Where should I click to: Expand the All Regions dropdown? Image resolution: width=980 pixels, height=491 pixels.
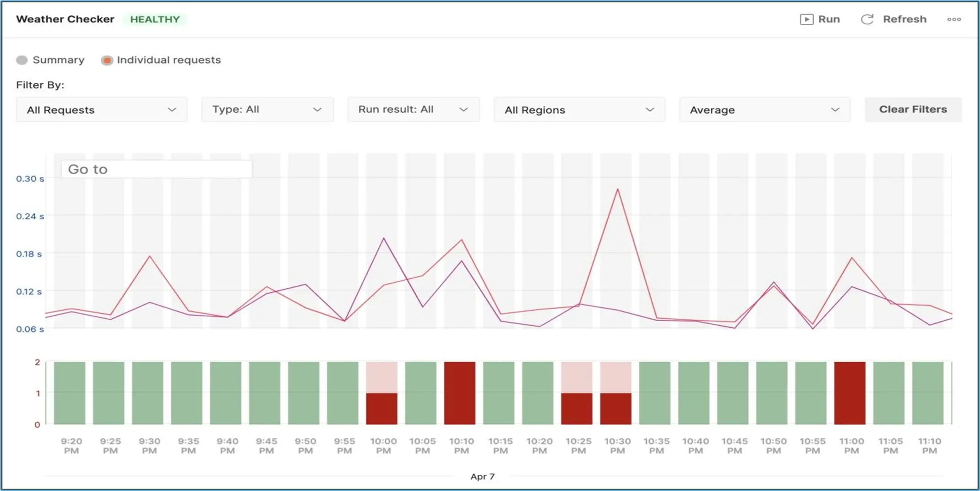pyautogui.click(x=579, y=109)
